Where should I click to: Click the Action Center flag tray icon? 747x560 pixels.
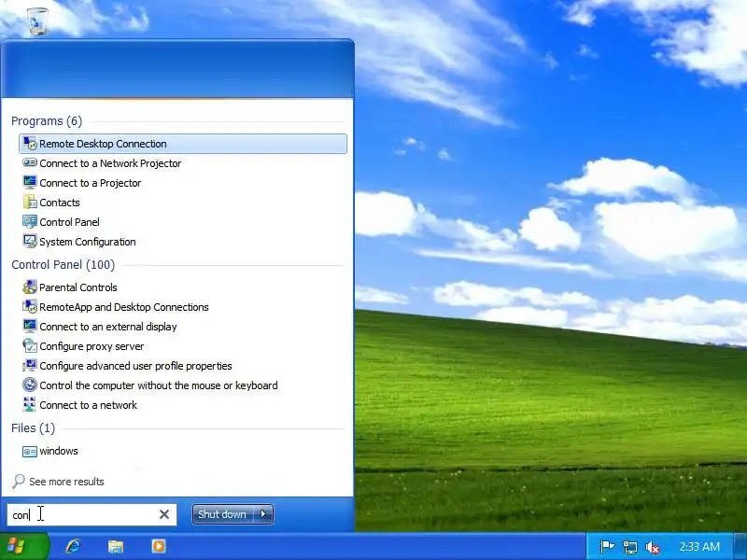[607, 547]
